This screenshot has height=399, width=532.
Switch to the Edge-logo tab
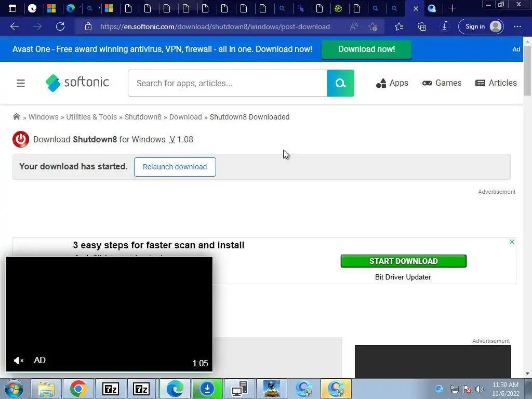point(71,8)
